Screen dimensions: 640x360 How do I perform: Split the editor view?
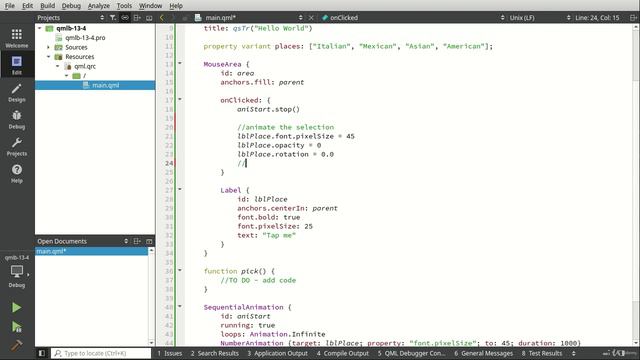tap(633, 18)
